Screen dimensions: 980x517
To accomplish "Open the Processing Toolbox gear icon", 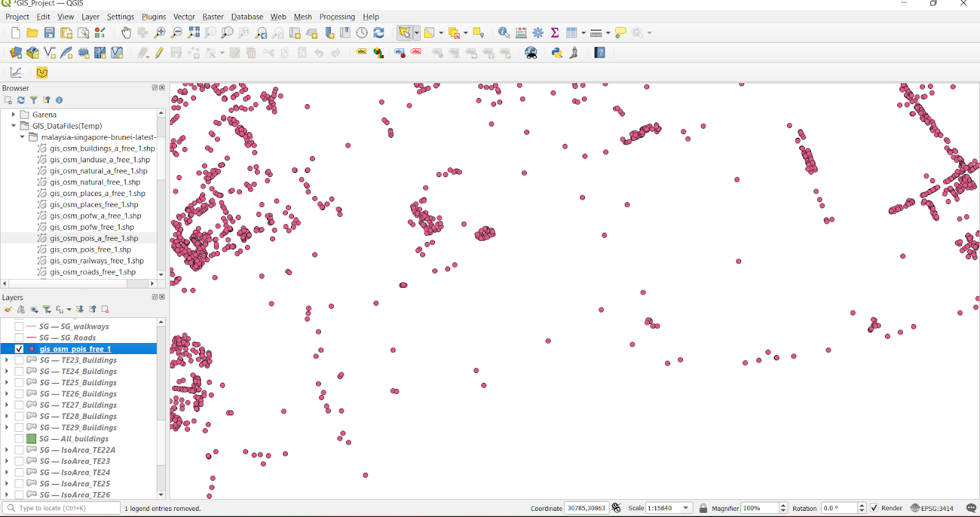I will coord(538,33).
